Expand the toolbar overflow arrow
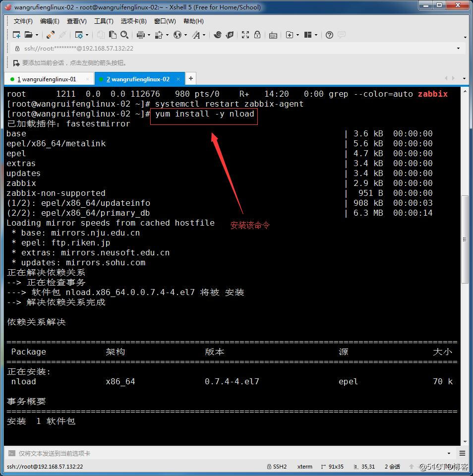Screen dimensions: 473x476 (465, 37)
